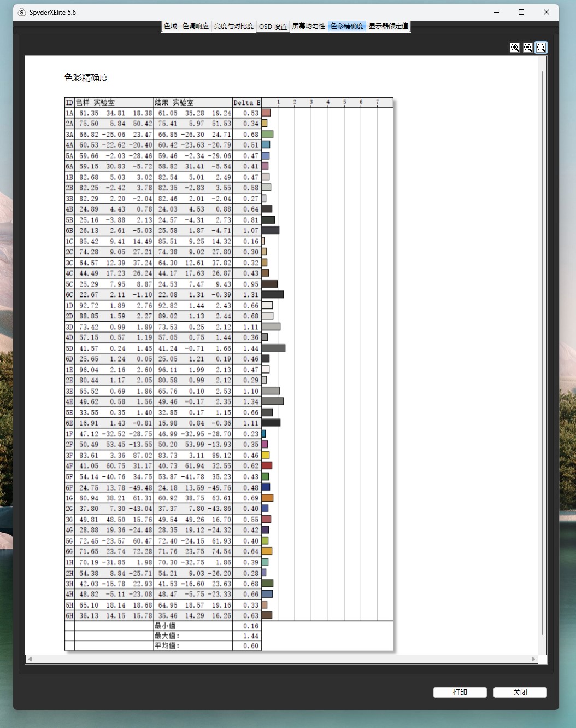Screen dimensions: 576x728
Task: Click row ID 4G in the table
Action: [x=69, y=530]
